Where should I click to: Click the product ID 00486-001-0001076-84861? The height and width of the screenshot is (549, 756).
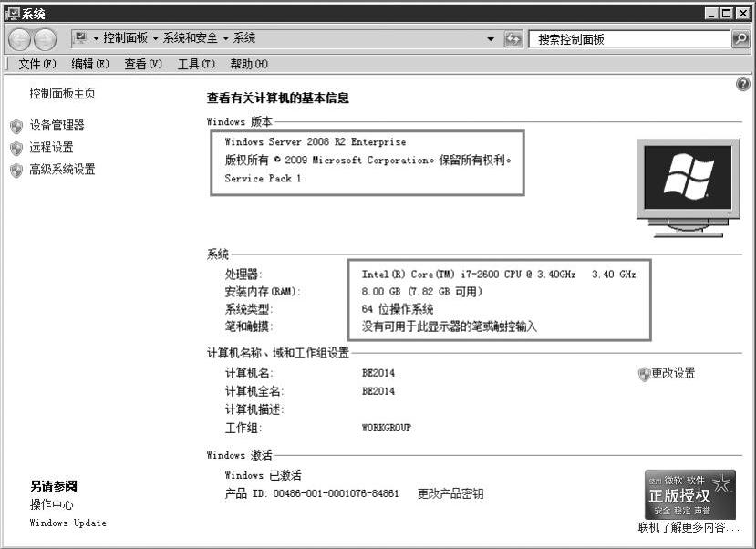(336, 493)
